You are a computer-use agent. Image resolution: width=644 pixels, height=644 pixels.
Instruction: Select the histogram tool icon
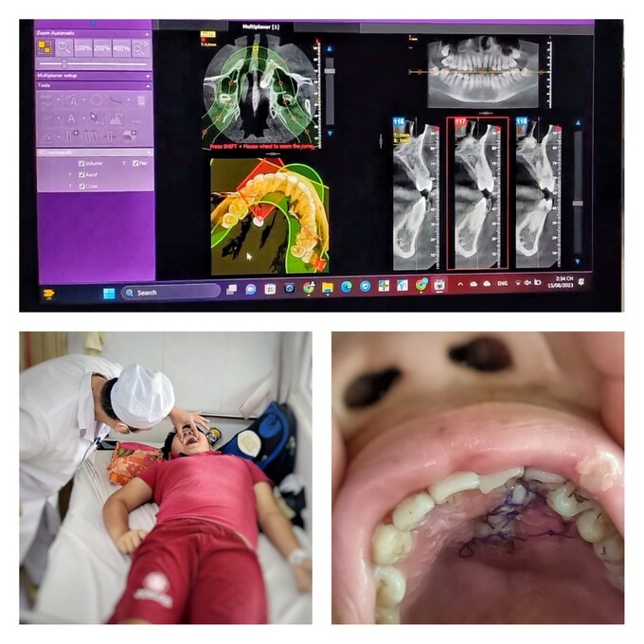(x=116, y=118)
